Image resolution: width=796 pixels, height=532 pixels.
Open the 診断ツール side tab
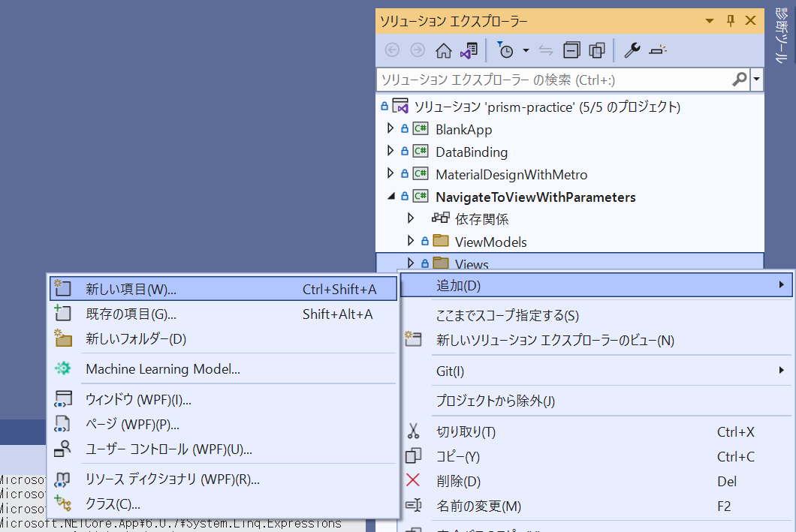tap(781, 35)
